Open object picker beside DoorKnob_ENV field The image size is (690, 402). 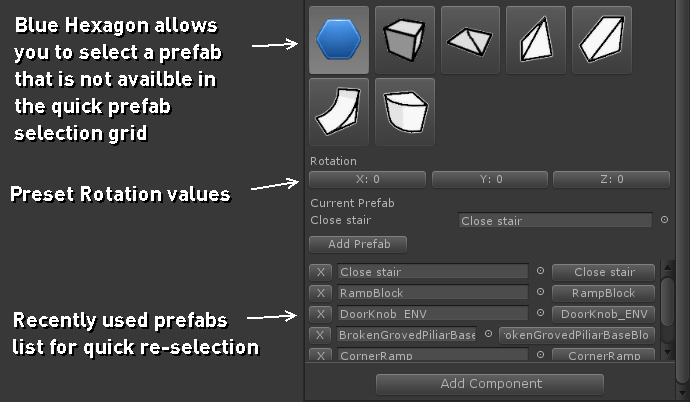click(x=540, y=313)
